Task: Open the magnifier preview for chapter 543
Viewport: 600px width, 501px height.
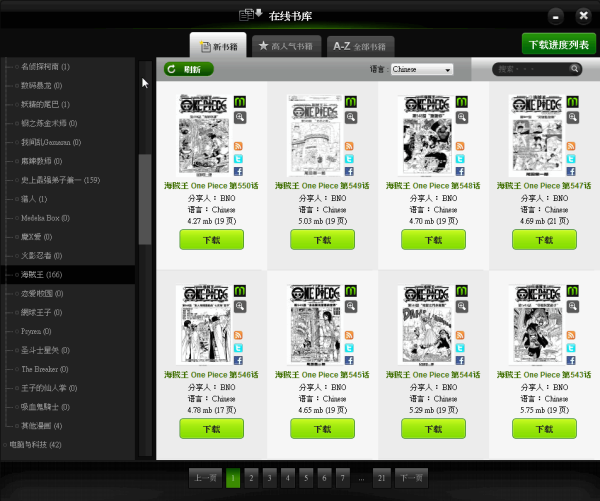Action: pyautogui.click(x=573, y=307)
